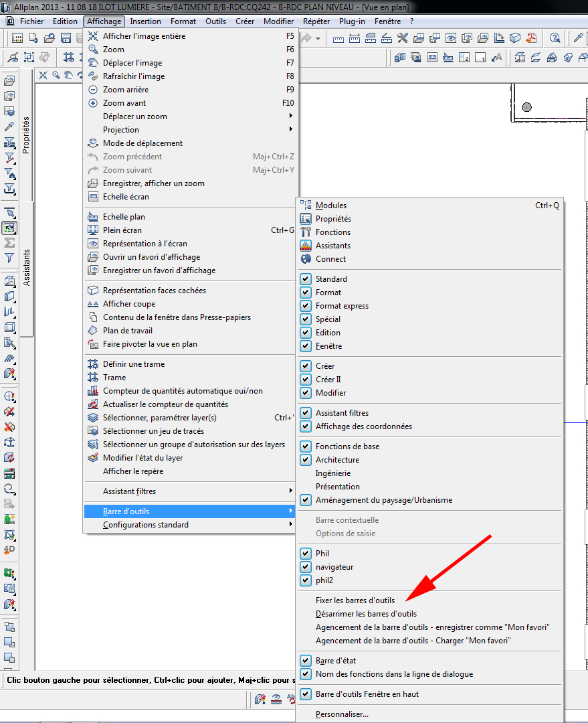Uncheck the Architecture toolbar checkbox
The height and width of the screenshot is (723, 588).
pyautogui.click(x=306, y=460)
